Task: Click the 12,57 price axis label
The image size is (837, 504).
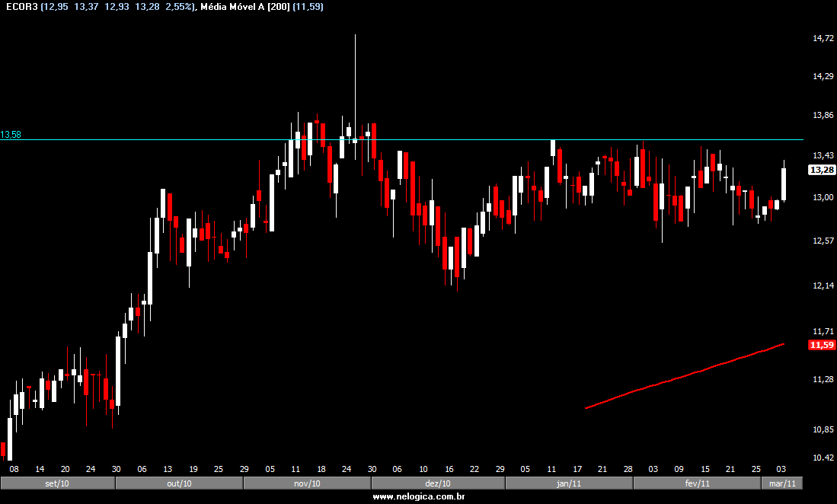Action: [823, 241]
